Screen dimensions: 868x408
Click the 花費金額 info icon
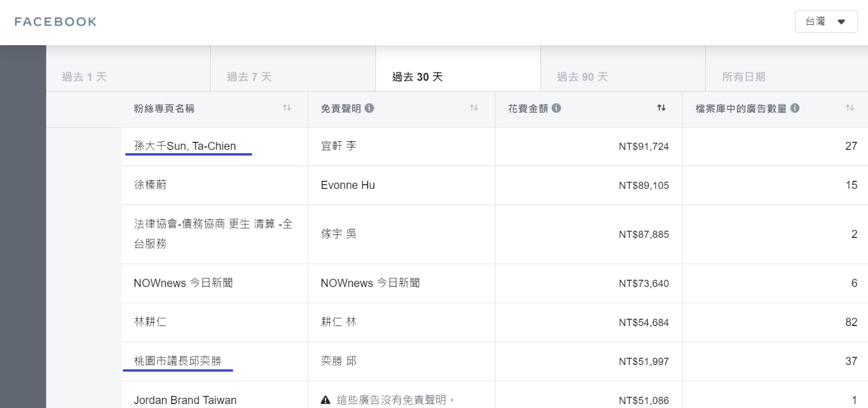(x=557, y=108)
